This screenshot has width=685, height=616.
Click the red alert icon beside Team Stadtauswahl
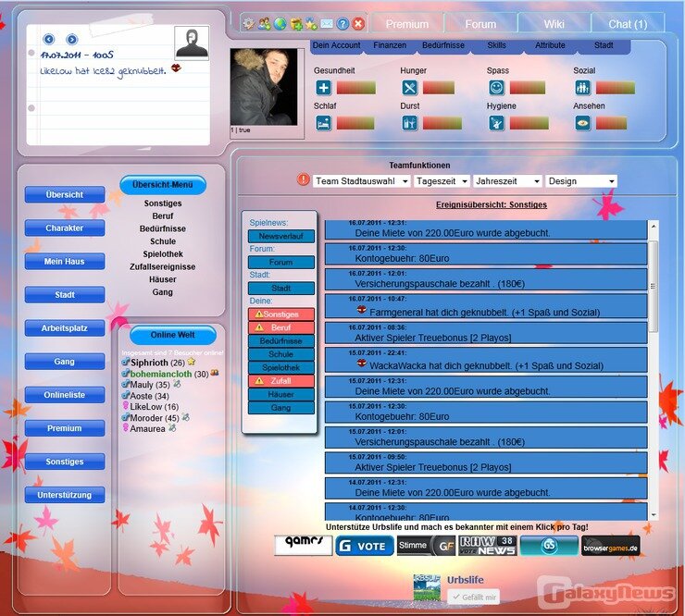304,179
